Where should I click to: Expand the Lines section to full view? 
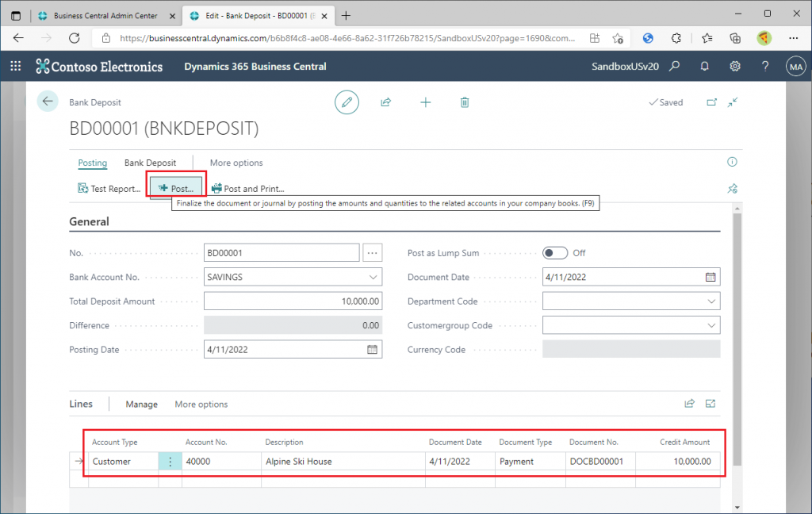(710, 404)
